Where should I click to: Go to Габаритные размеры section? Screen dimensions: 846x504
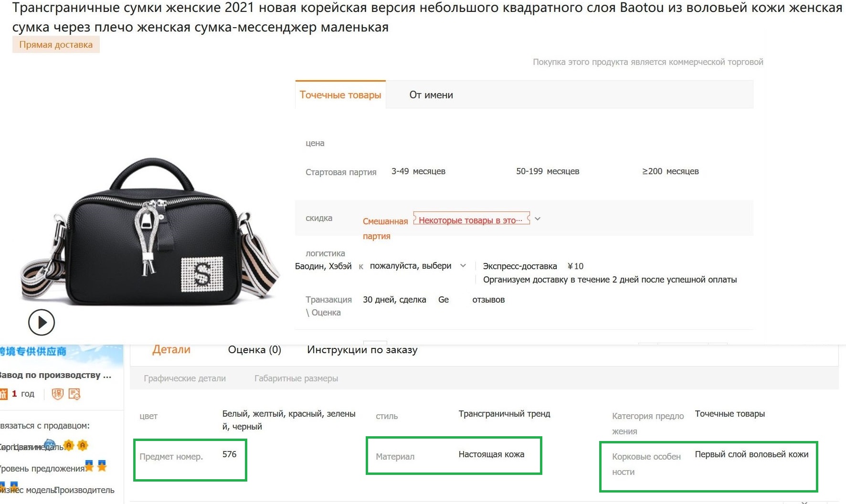click(x=296, y=378)
